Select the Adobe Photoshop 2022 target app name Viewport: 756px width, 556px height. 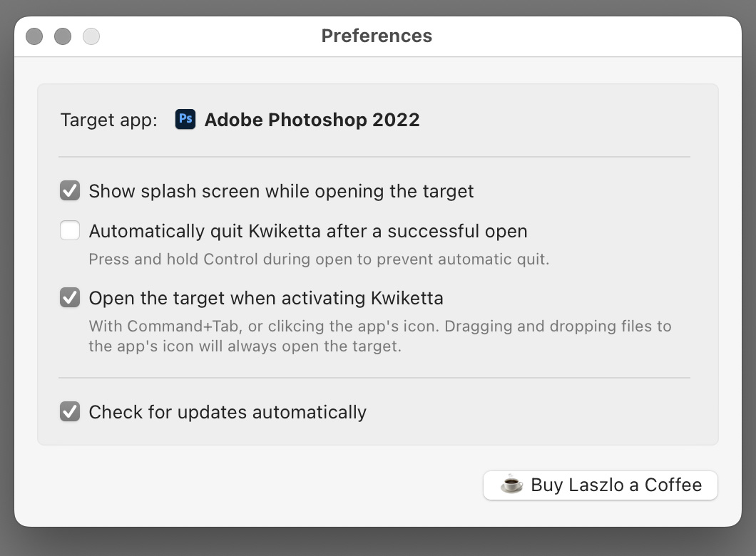click(312, 120)
